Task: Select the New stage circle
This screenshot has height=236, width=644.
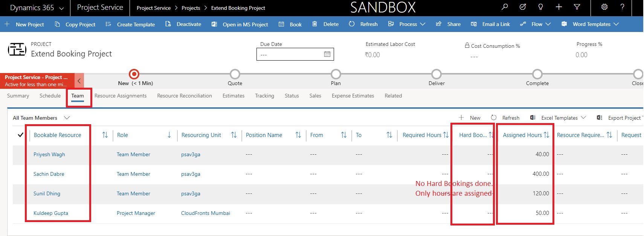Action: point(134,74)
